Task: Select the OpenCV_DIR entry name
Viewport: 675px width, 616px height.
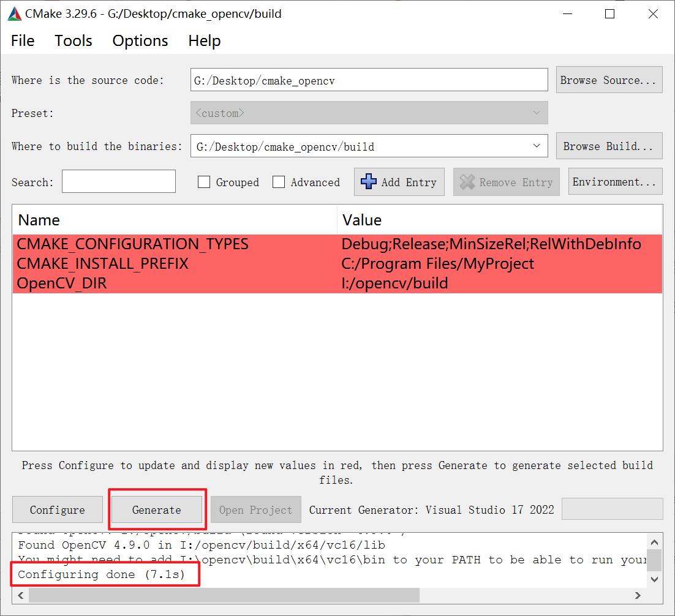Action: click(x=62, y=284)
